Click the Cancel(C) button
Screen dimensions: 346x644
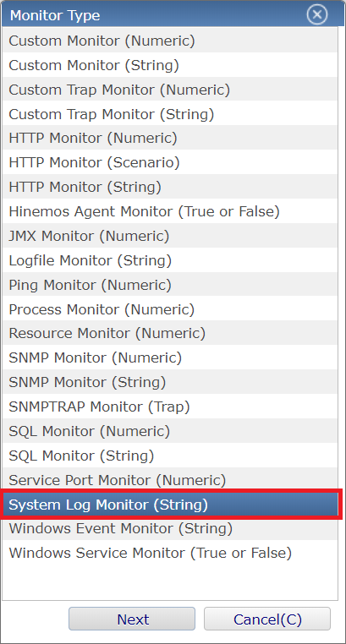267,619
